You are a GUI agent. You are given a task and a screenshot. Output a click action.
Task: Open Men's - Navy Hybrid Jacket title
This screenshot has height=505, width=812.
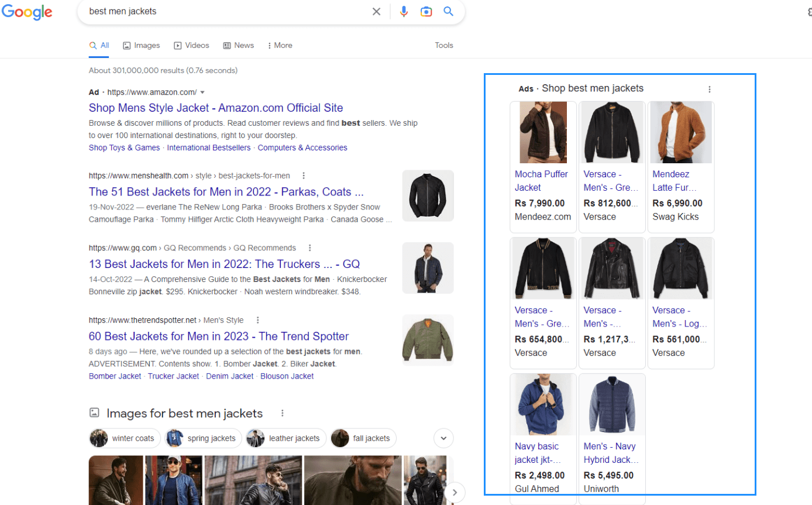(611, 453)
